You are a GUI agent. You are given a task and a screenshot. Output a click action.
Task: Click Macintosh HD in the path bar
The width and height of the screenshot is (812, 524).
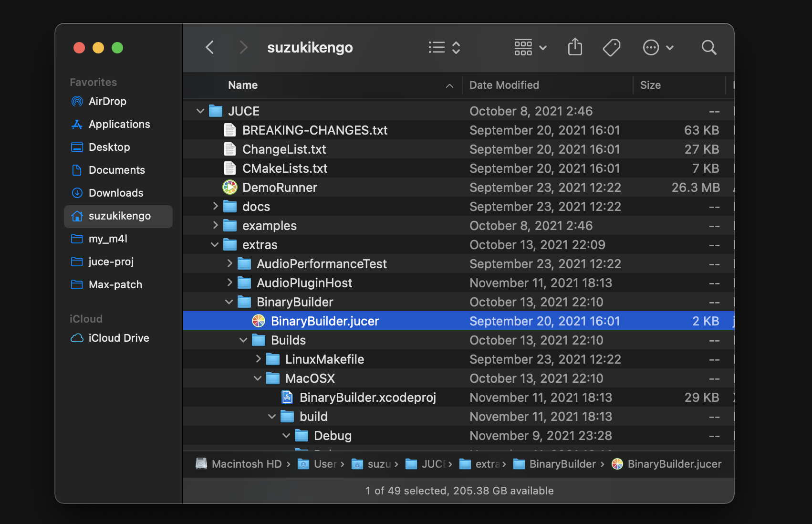pyautogui.click(x=239, y=464)
